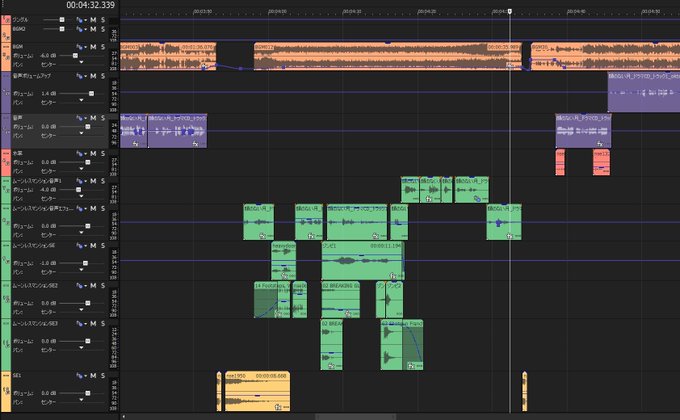Viewport: 680px width, 420px height.
Task: Open fx on second 音声 track clip
Action: click(x=195, y=143)
